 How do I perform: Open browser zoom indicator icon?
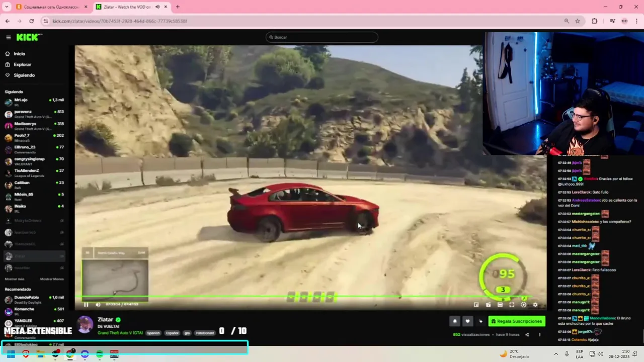[567, 21]
